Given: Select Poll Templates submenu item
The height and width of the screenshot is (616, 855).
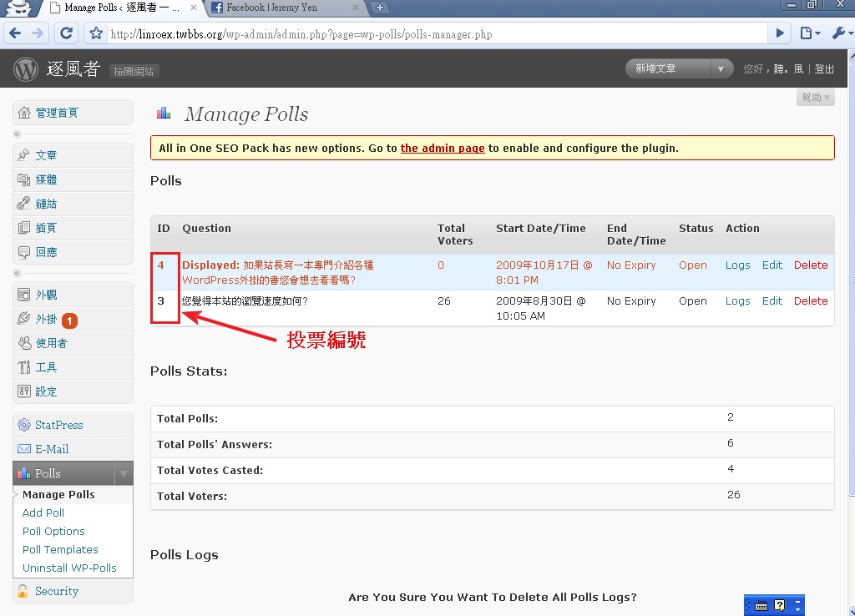Looking at the screenshot, I should click(x=60, y=549).
